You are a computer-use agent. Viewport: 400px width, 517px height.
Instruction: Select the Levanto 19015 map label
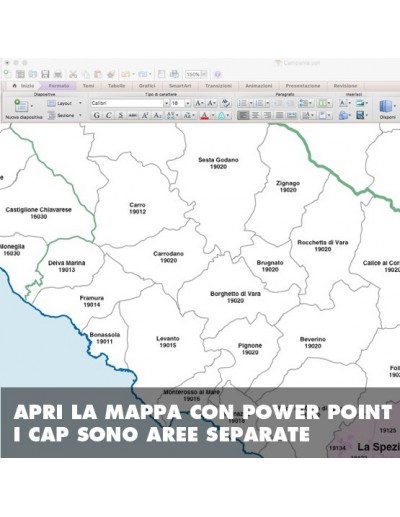click(168, 342)
